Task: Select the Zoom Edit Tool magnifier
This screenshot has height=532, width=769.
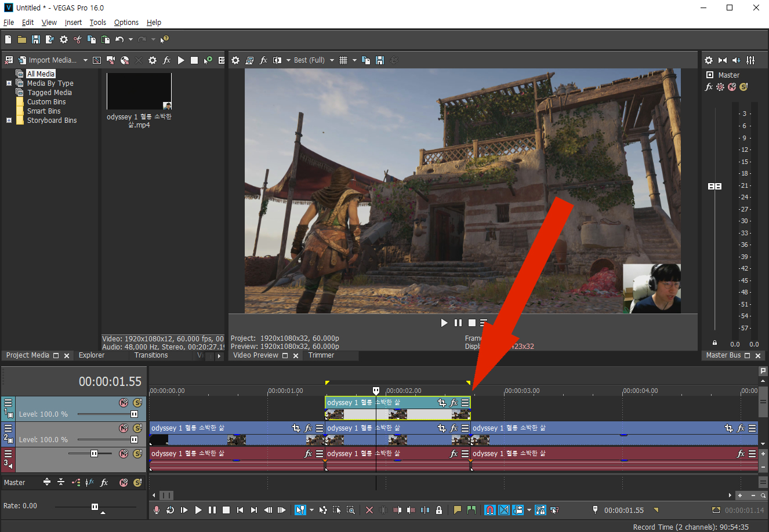Action: pos(351,510)
